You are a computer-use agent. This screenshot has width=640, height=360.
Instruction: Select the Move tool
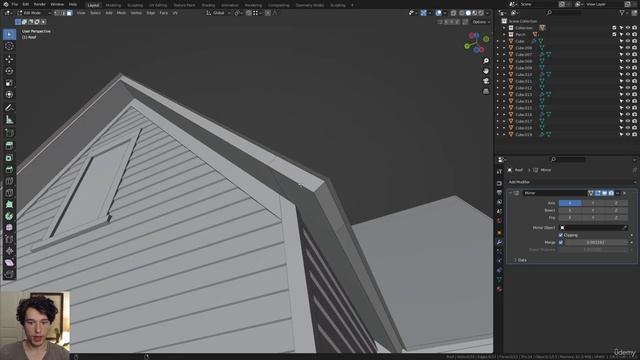[9, 60]
